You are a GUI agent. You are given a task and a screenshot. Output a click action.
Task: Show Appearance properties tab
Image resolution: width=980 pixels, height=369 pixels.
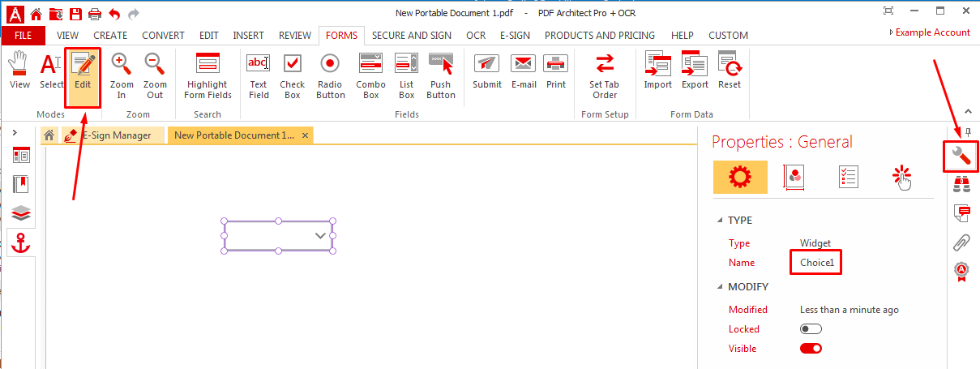click(x=794, y=177)
